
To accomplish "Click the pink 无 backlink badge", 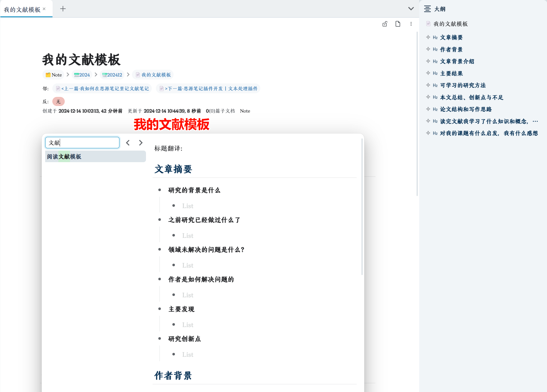I will click(x=58, y=102).
